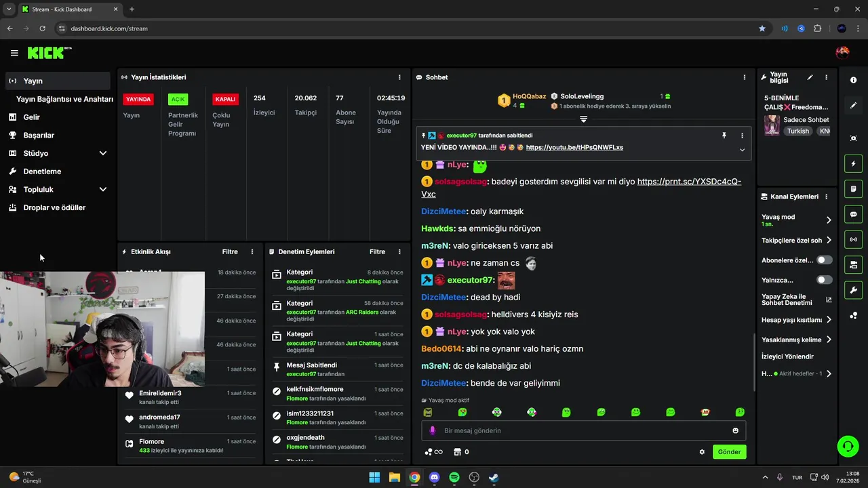This screenshot has height=488, width=868.
Task: Toggle the lightning bolt widget in the right sidebar
Action: pyautogui.click(x=853, y=163)
